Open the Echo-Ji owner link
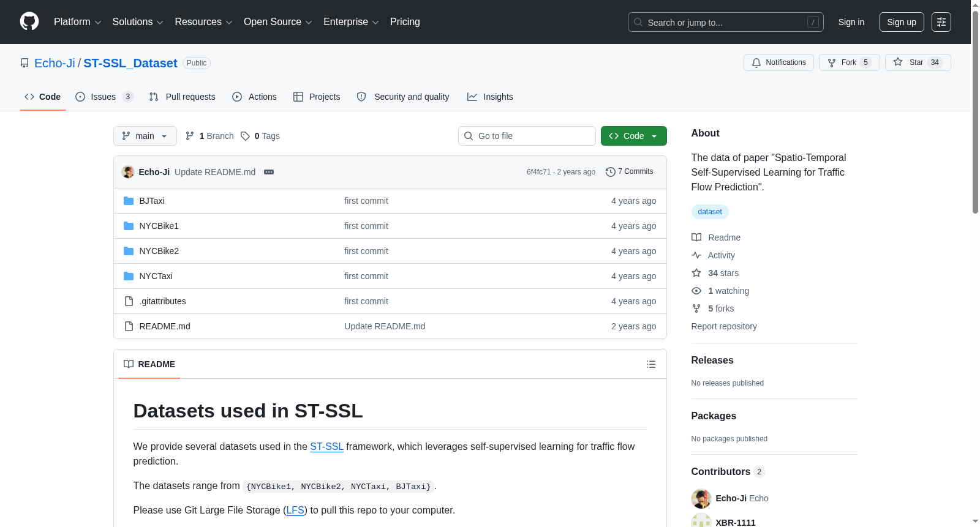980x527 pixels. coord(55,63)
